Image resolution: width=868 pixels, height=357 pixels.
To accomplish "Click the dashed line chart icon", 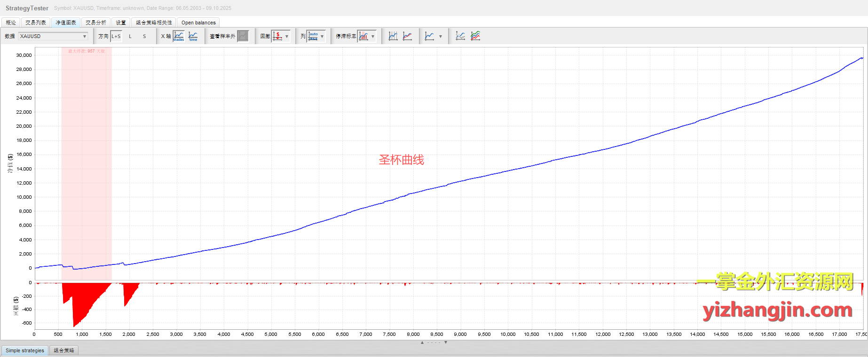I will pos(460,36).
